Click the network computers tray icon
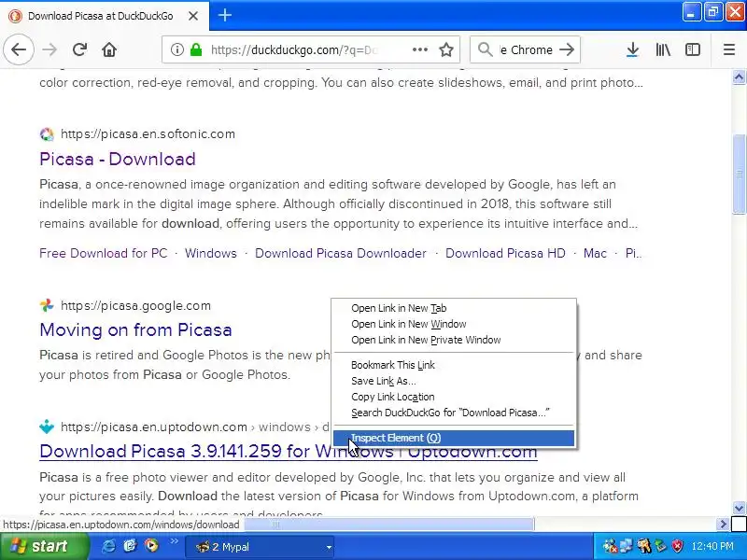 point(626,546)
